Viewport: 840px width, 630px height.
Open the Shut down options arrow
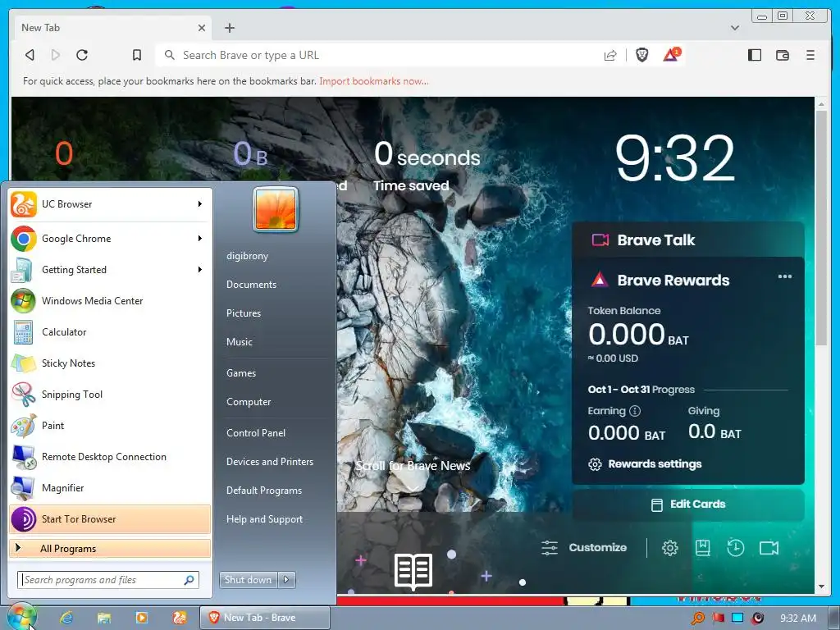tap(286, 580)
